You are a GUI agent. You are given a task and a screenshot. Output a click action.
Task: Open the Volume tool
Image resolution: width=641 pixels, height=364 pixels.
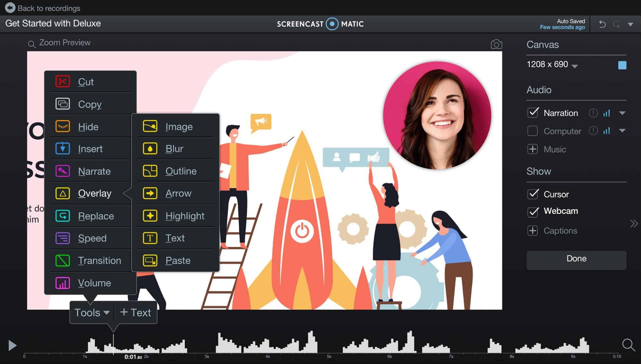click(94, 283)
